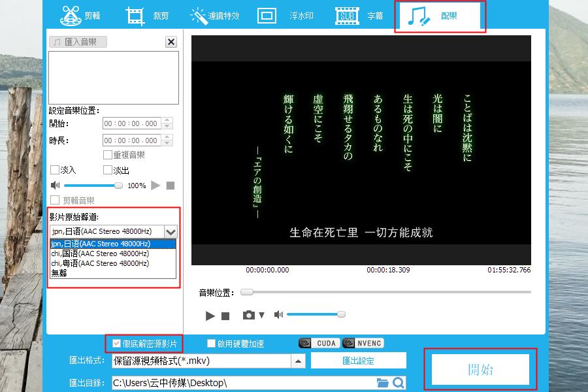588x392 pixels.
Task: Click the 音樂位置 music position slider
Action: [385, 292]
